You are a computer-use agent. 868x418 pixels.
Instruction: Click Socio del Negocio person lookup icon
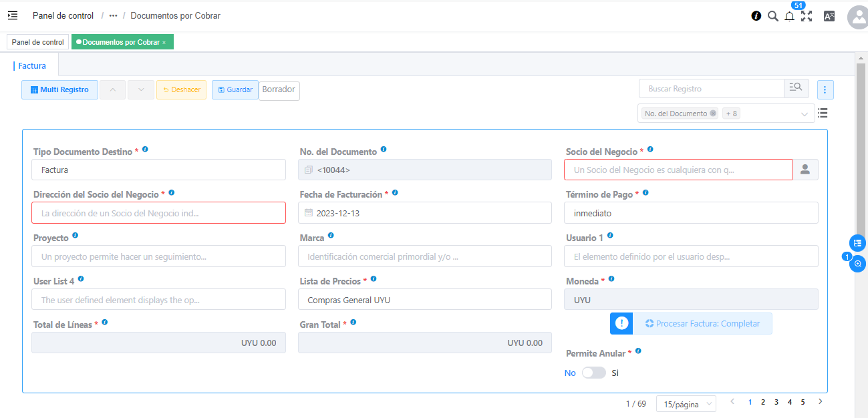pos(805,170)
